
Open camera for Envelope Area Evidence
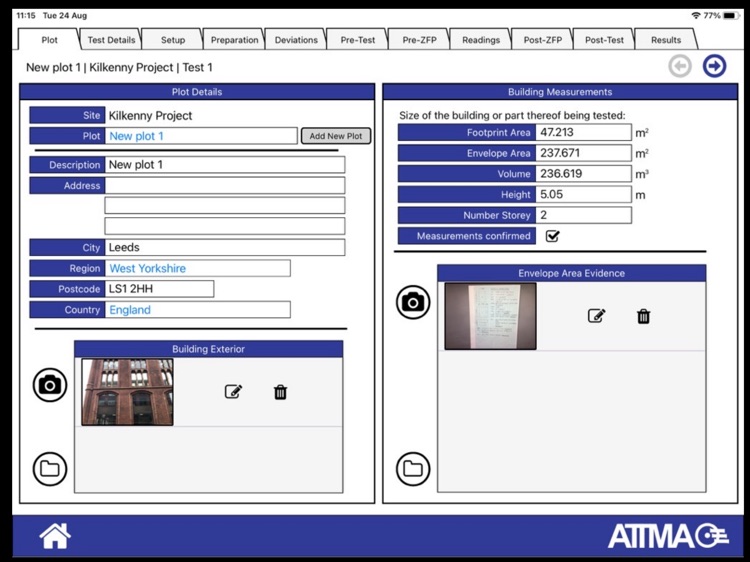pos(413,302)
